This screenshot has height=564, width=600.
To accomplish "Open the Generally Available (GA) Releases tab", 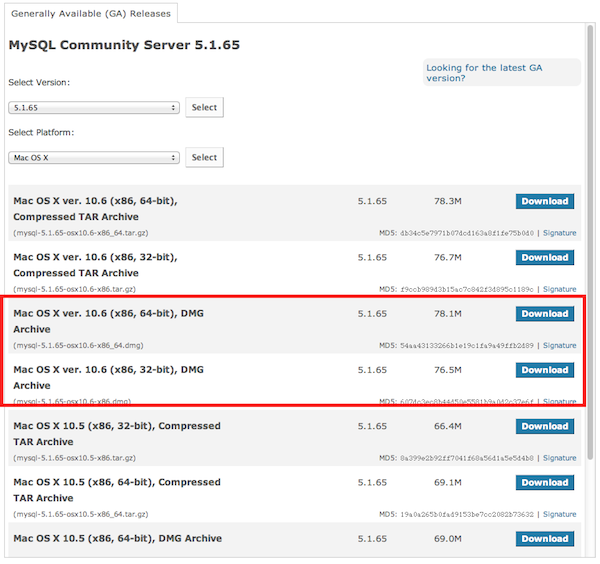I will tap(91, 13).
